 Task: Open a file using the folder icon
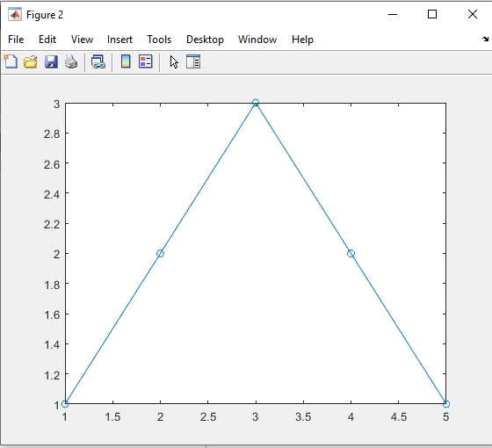pos(31,61)
